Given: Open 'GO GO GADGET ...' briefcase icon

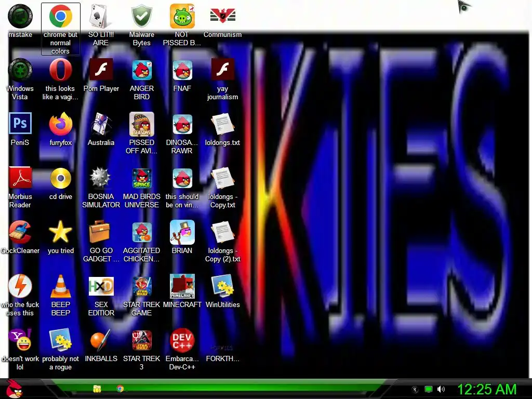Looking at the screenshot, I should coord(100,232).
